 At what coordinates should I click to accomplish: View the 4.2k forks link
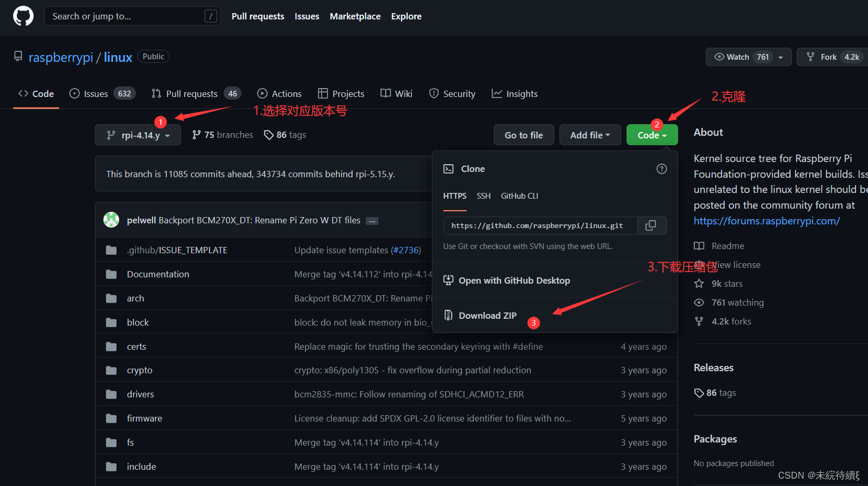coord(723,321)
